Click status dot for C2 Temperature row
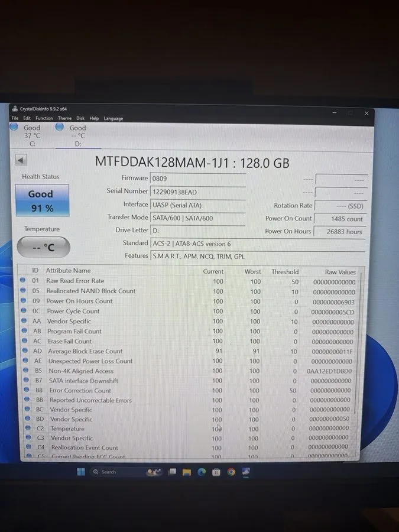399x532 pixels. [28, 428]
